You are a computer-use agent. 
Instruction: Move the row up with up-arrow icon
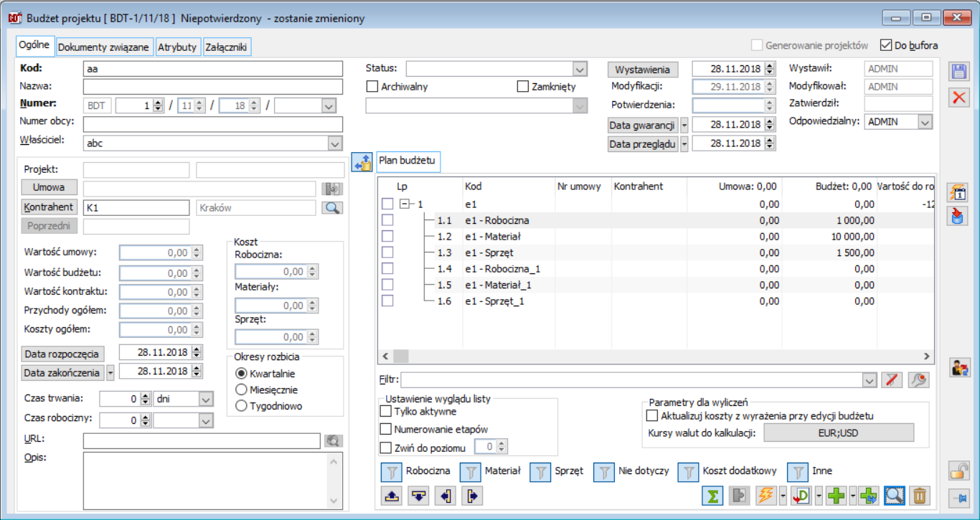click(x=392, y=496)
